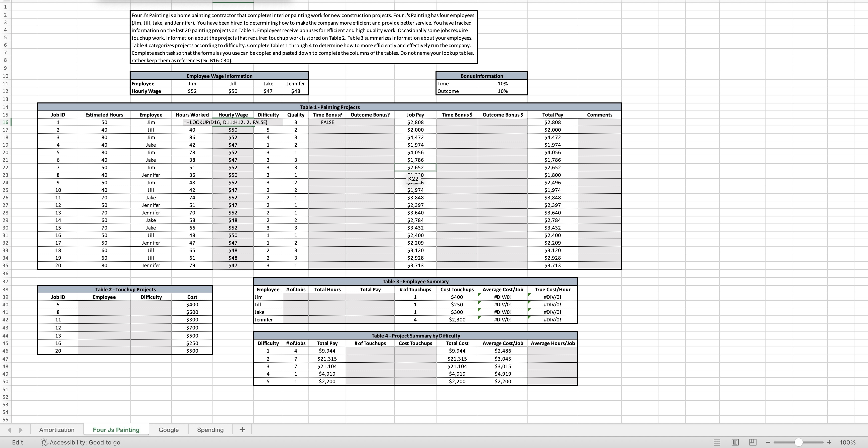Add a new sheet with the plus button
Image resolution: width=868 pixels, height=448 pixels.
point(242,430)
